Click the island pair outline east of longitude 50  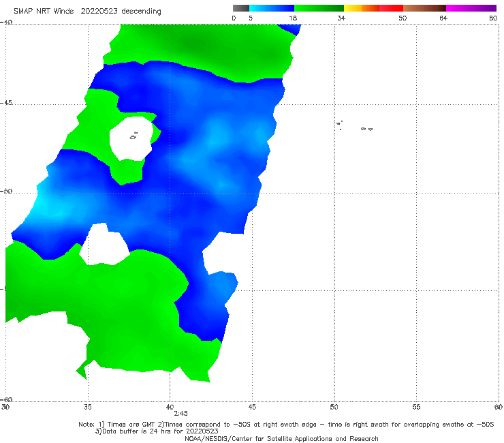(366, 129)
